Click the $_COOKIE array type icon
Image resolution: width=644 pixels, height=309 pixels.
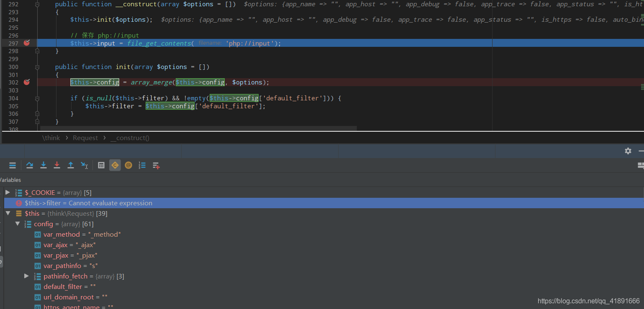click(x=19, y=192)
